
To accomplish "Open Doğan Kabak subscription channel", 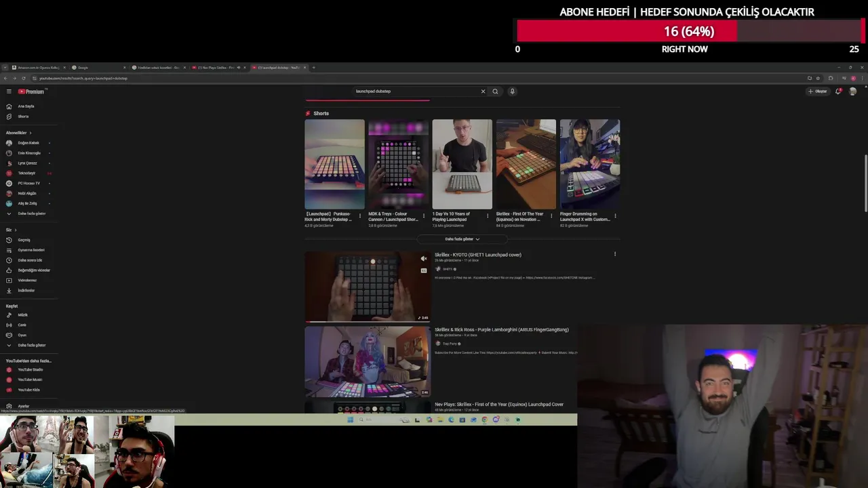I will [28, 143].
